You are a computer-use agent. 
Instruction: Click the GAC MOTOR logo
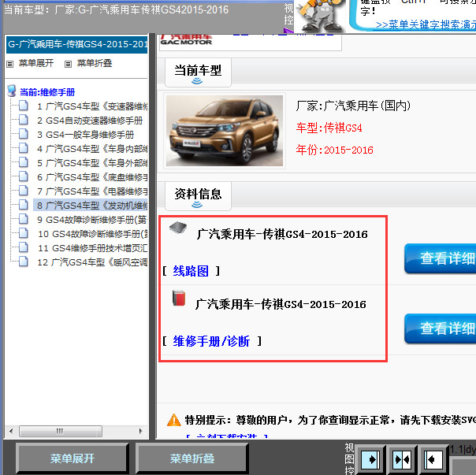tap(186, 41)
